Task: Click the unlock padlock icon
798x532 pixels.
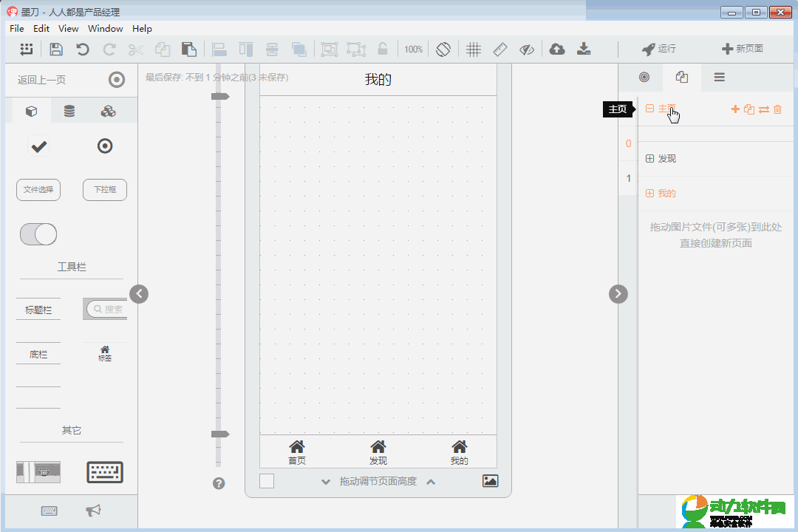Action: point(383,48)
